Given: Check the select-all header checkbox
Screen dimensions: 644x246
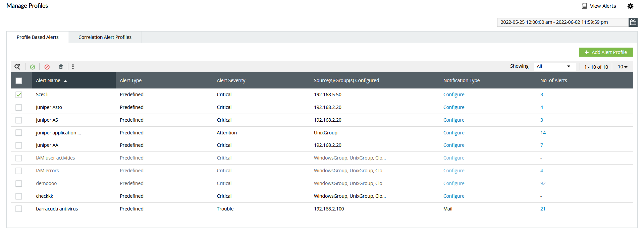Looking at the screenshot, I should [x=19, y=81].
